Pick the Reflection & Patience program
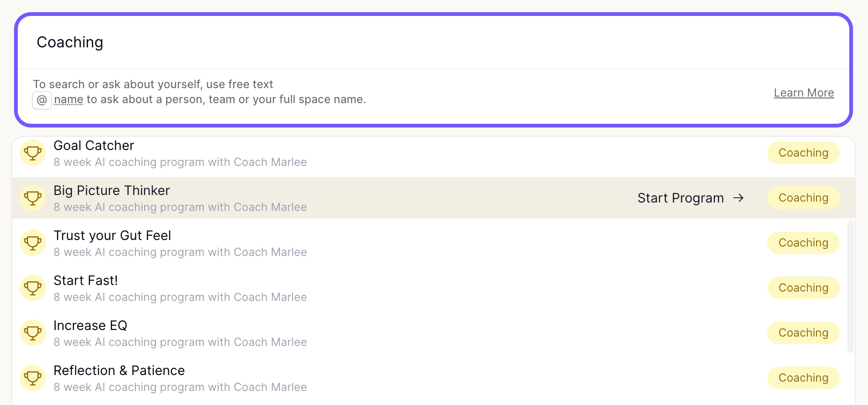868x405 pixels. coord(434,378)
